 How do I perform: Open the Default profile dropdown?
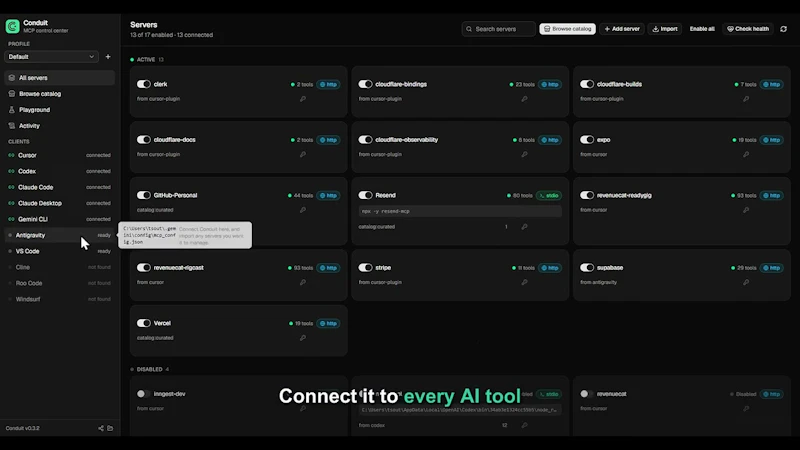pos(51,57)
